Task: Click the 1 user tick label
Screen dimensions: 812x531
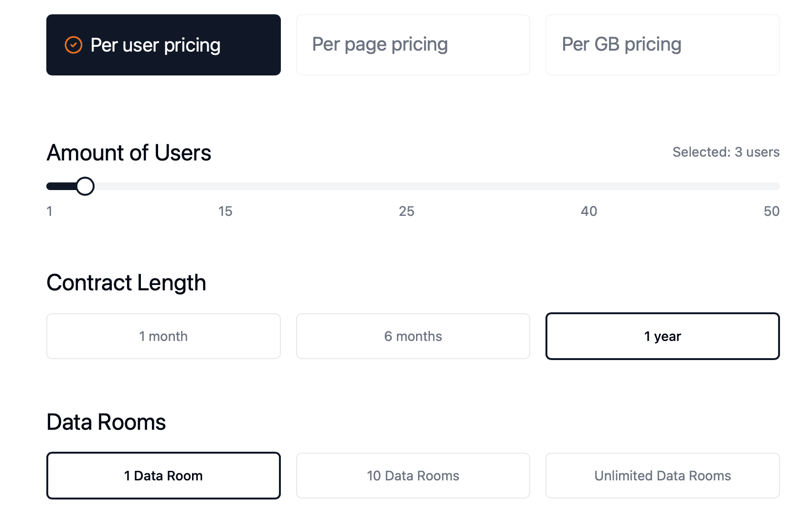Action: [x=49, y=211]
